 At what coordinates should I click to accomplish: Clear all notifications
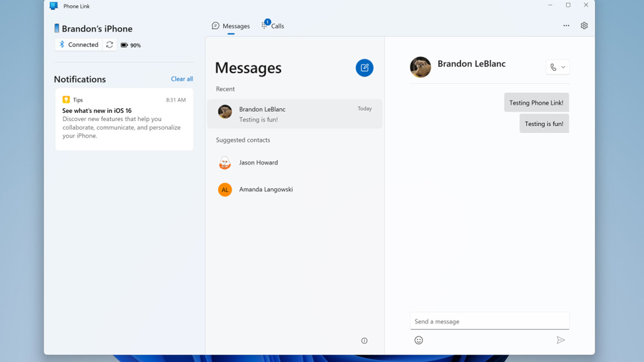182,79
